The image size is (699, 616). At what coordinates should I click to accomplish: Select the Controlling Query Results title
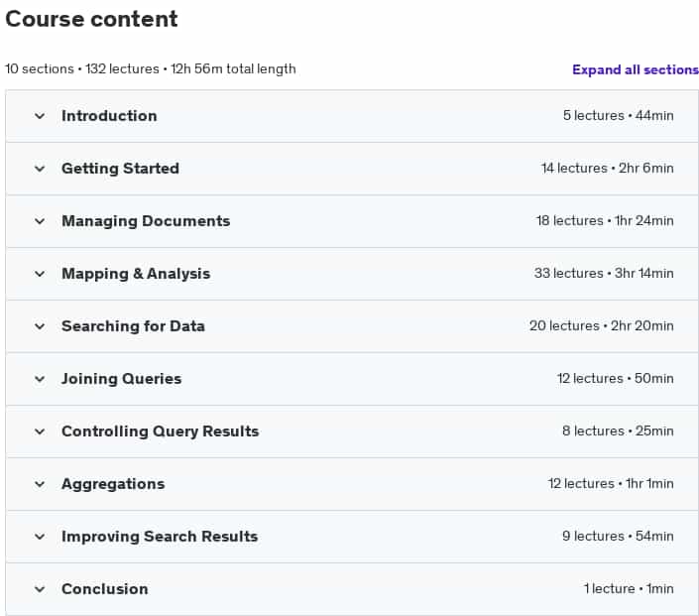click(160, 431)
